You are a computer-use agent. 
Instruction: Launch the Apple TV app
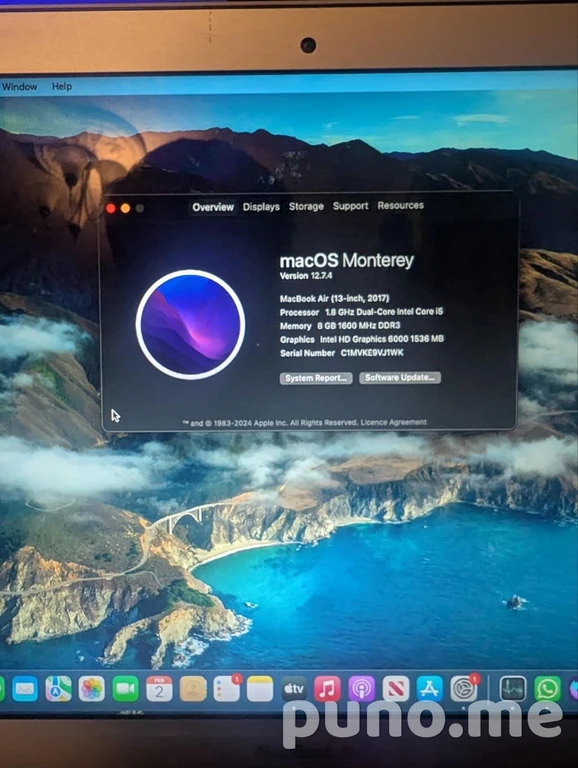tap(294, 689)
